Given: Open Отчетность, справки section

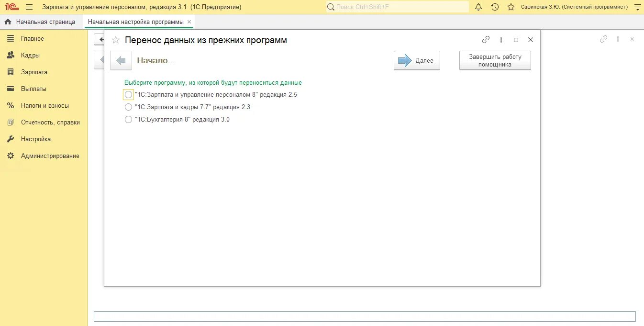Looking at the screenshot, I should click(50, 122).
